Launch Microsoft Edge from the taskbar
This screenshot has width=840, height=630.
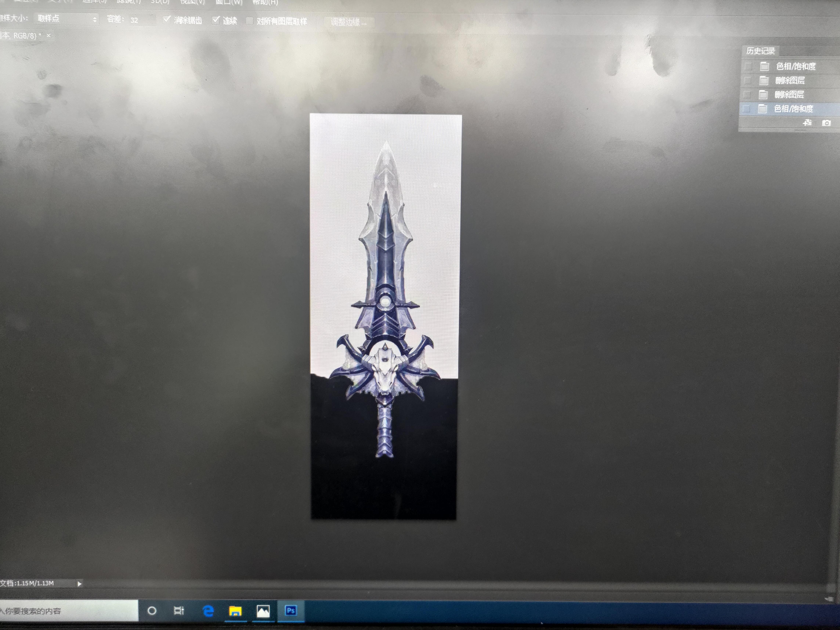coord(209,611)
